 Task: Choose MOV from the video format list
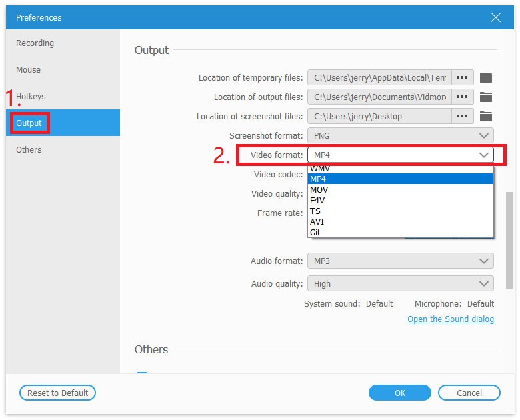click(319, 189)
